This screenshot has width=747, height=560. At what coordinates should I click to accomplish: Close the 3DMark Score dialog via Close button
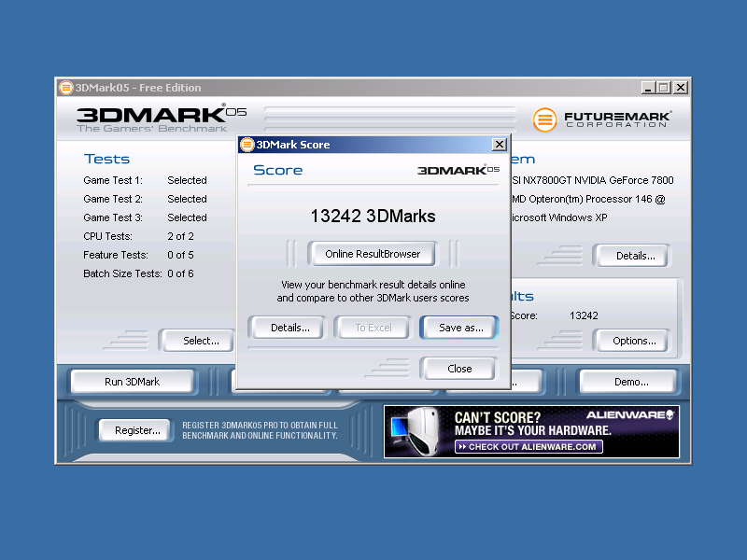coord(459,369)
